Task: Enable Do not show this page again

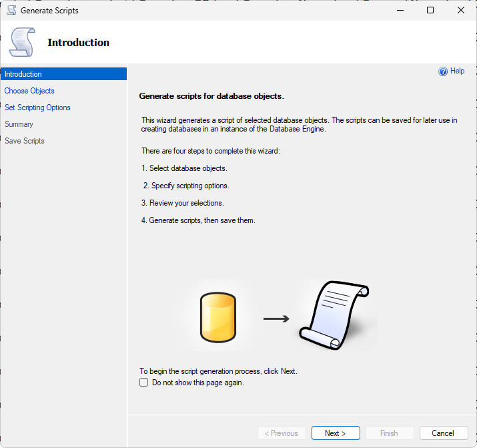Action: [x=143, y=383]
